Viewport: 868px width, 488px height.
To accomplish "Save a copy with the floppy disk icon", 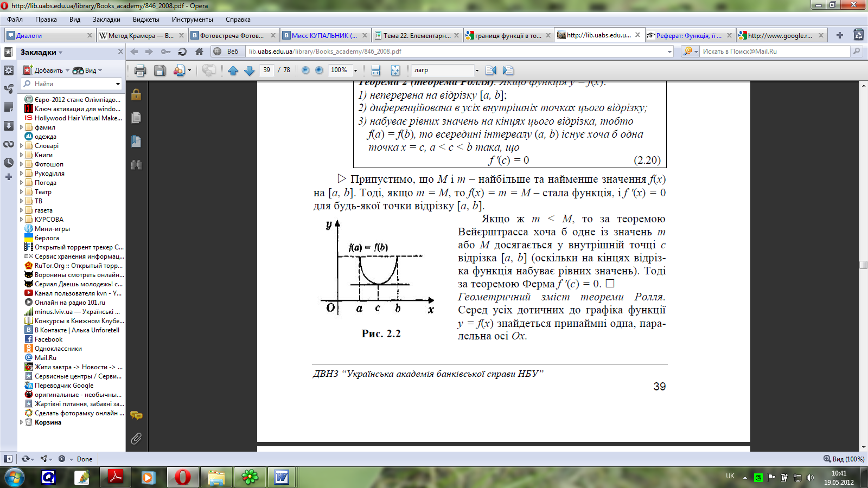I will 159,70.
